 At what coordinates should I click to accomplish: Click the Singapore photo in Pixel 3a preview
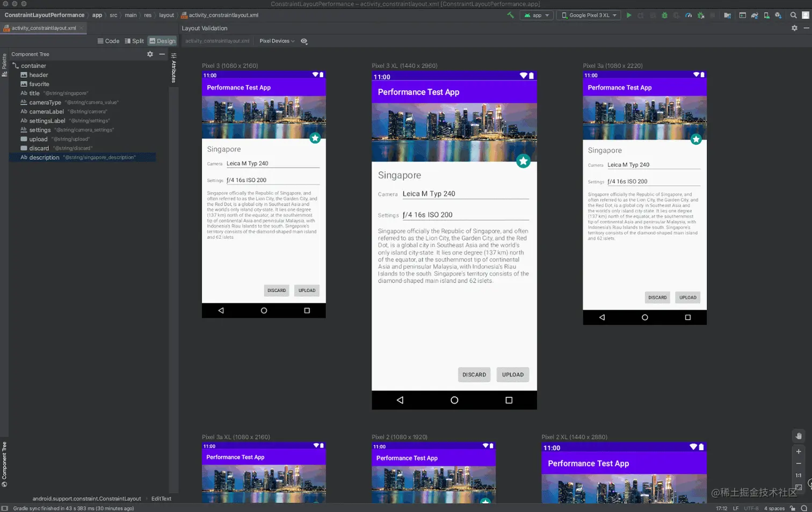point(644,118)
